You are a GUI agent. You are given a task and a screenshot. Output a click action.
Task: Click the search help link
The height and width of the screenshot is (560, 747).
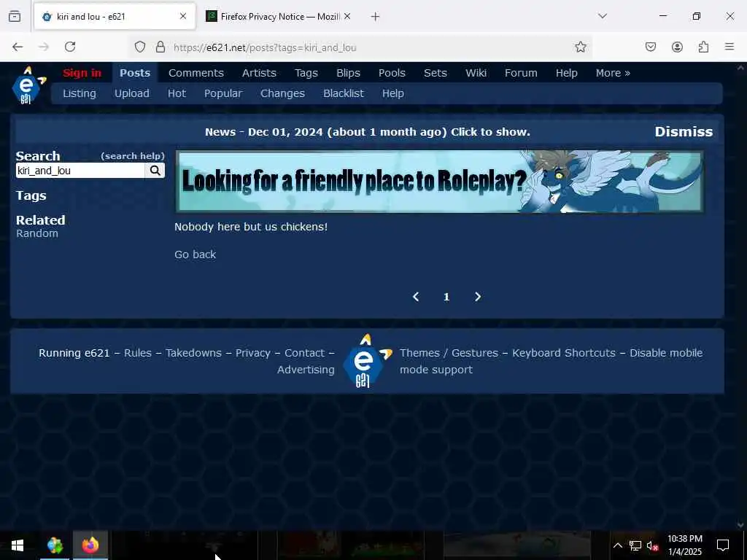(133, 156)
